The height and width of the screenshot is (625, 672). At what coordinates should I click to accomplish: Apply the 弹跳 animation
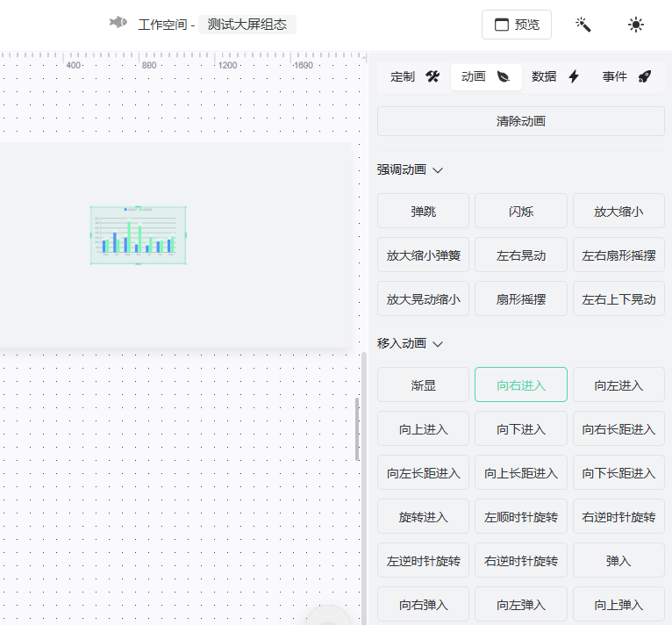click(x=423, y=211)
